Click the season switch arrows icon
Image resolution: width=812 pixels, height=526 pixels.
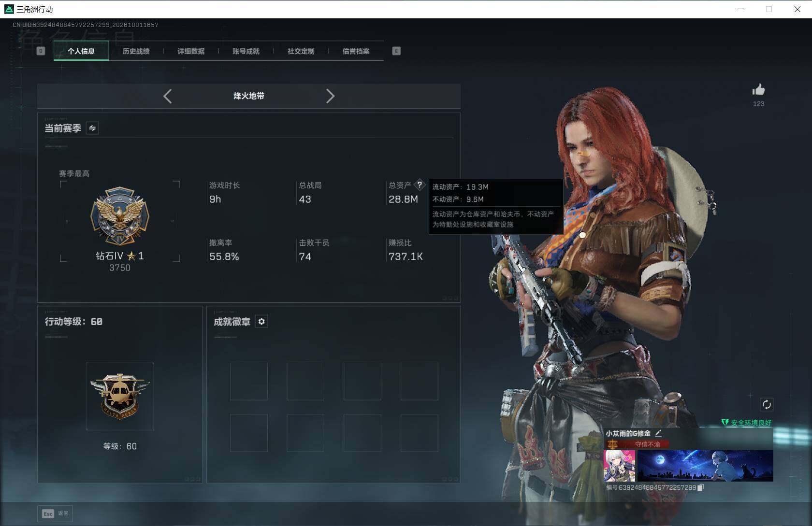point(92,128)
